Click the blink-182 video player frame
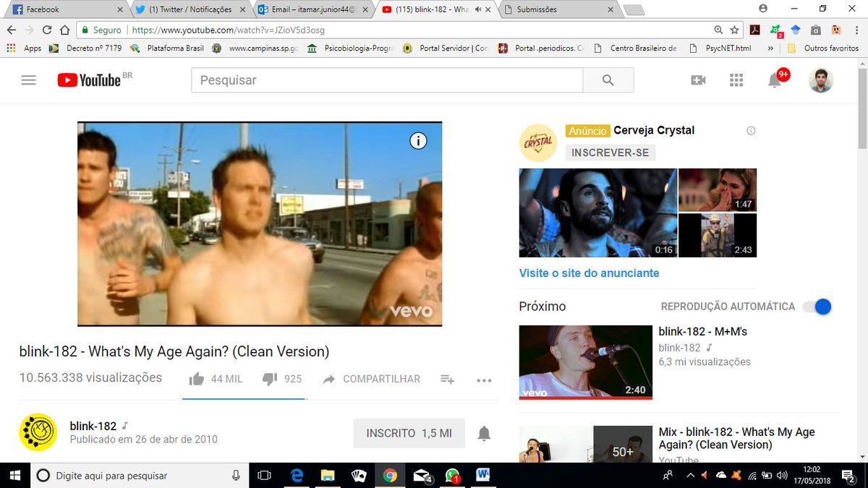This screenshot has width=868, height=488. (260, 223)
